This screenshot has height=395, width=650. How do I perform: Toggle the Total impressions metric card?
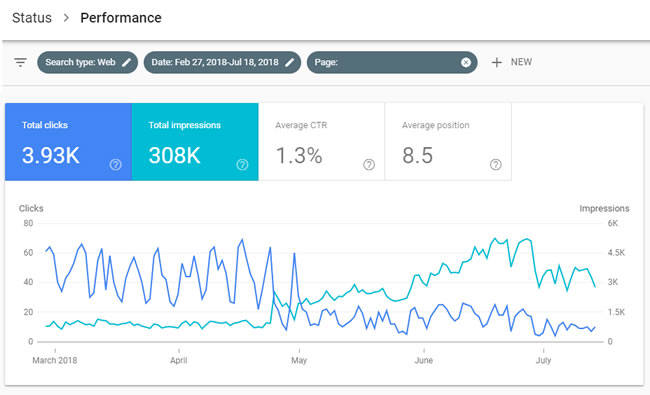click(195, 142)
